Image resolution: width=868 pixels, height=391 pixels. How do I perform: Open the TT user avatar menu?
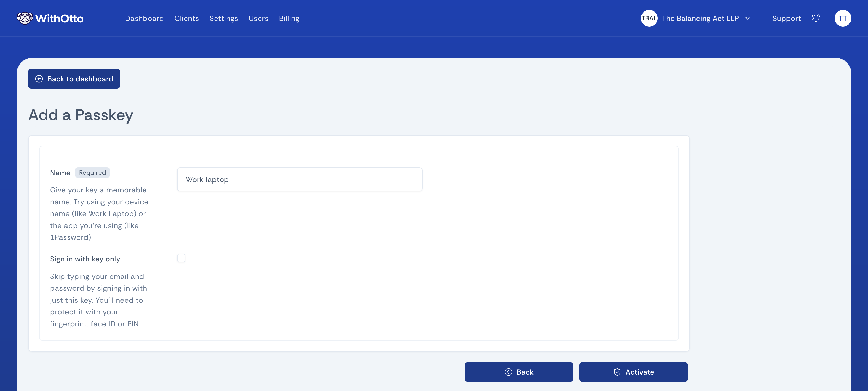[x=842, y=18]
